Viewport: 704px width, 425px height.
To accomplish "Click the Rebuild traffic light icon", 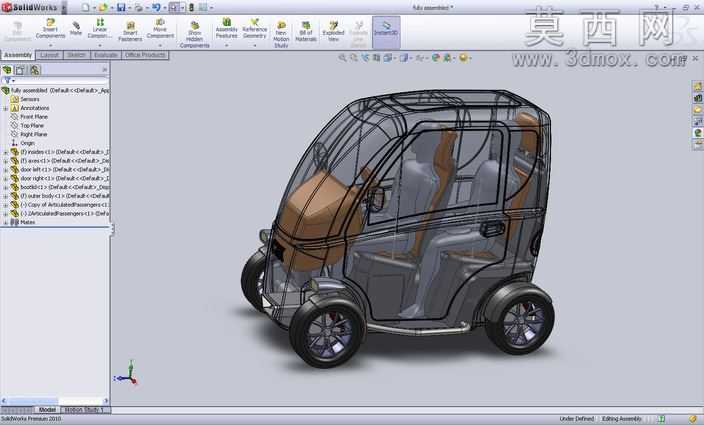I will click(x=191, y=7).
